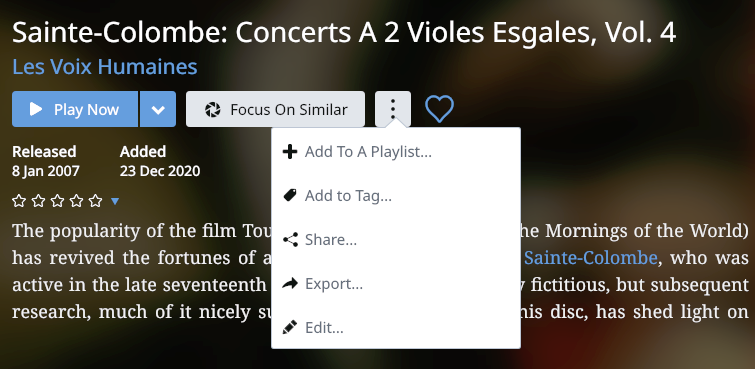Image resolution: width=755 pixels, height=369 pixels.
Task: Follow the Sainte-Colombe link in the description
Action: 590,258
